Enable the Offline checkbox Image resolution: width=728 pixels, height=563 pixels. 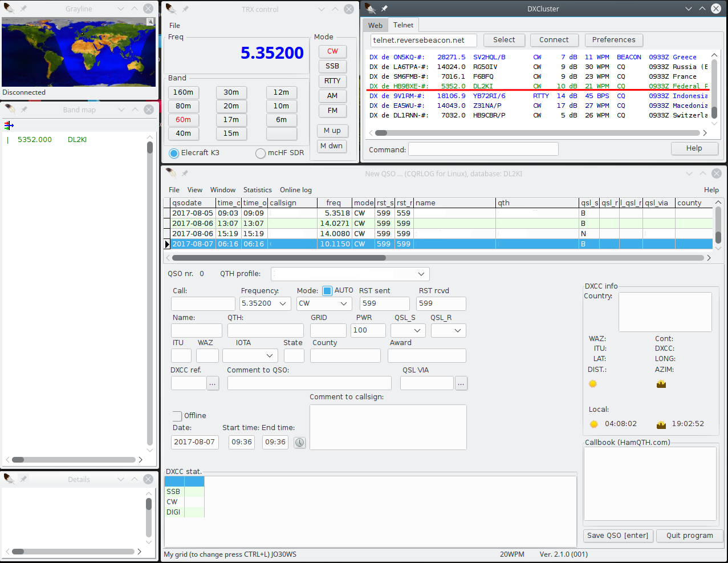click(177, 416)
